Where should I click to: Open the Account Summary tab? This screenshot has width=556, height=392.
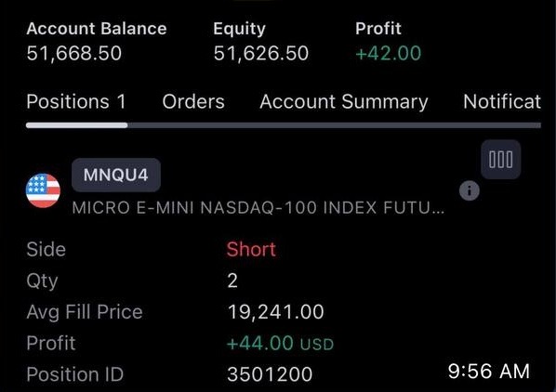point(344,101)
